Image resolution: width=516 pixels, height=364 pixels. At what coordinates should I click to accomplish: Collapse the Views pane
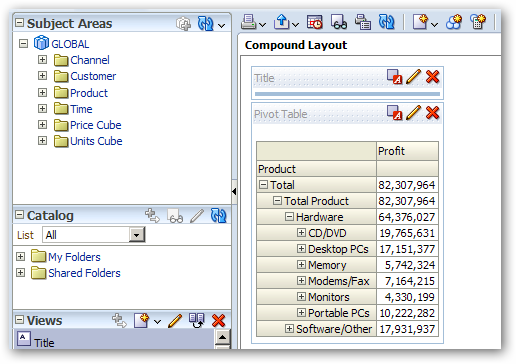[x=20, y=320]
